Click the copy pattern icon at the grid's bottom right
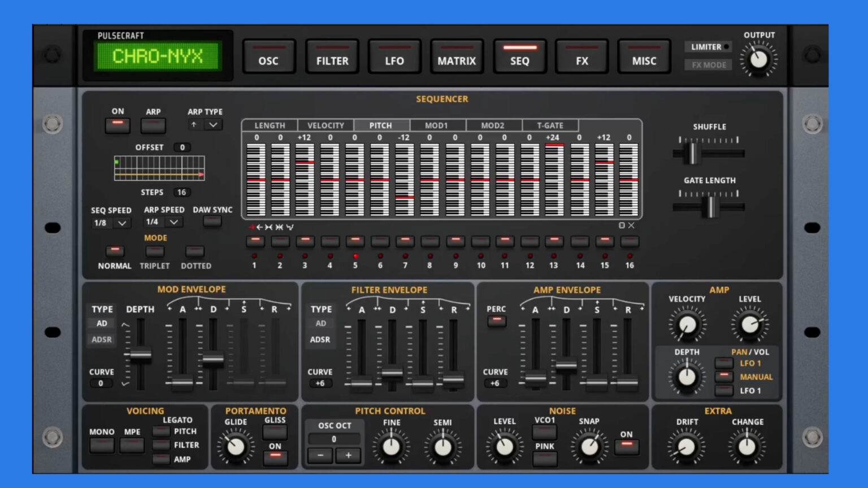 pos(622,225)
